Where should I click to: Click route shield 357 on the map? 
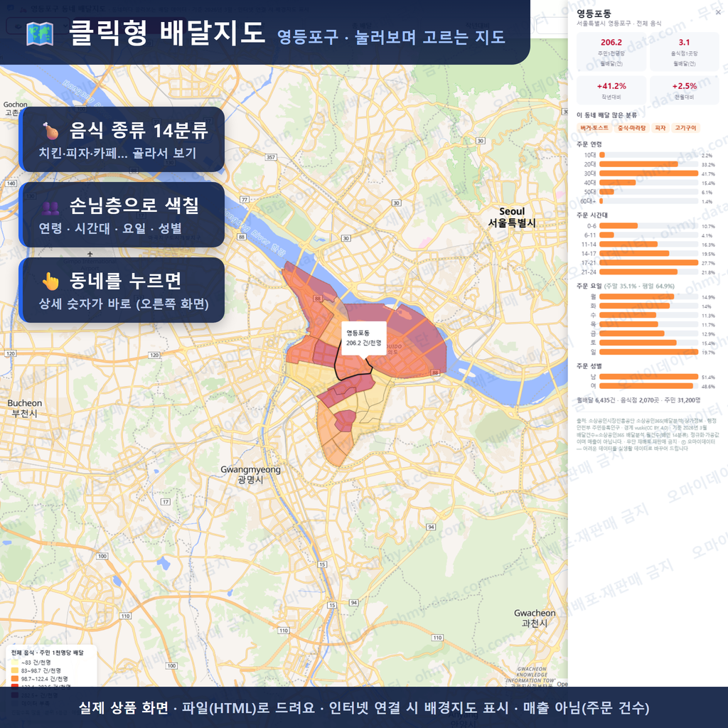271,157
